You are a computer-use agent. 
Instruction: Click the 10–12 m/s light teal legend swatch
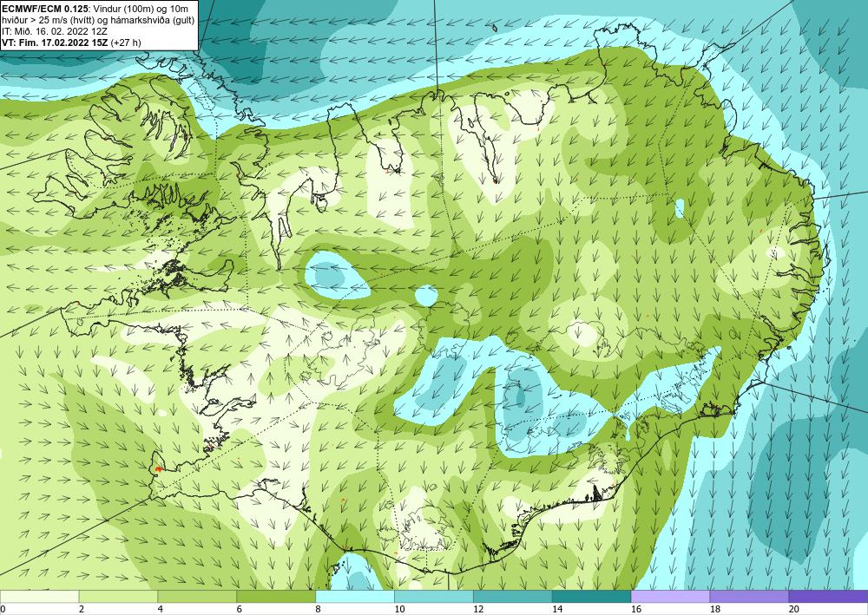tap(434, 597)
